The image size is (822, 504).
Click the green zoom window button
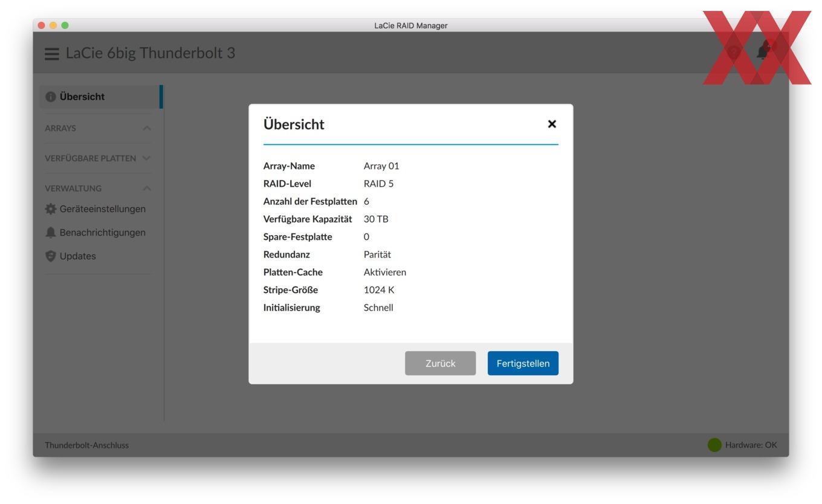click(65, 25)
